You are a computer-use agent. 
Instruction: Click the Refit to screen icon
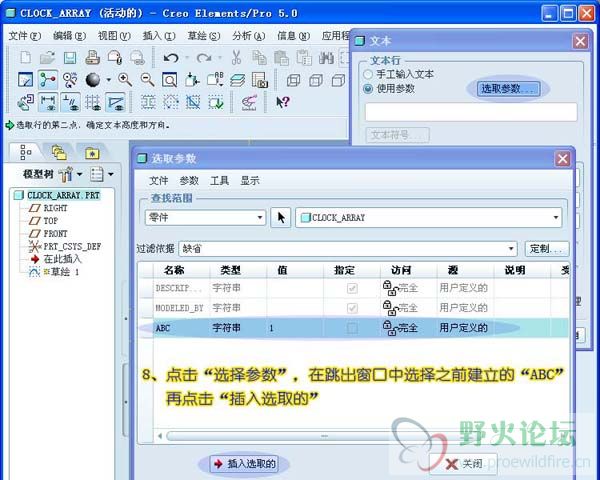170,80
